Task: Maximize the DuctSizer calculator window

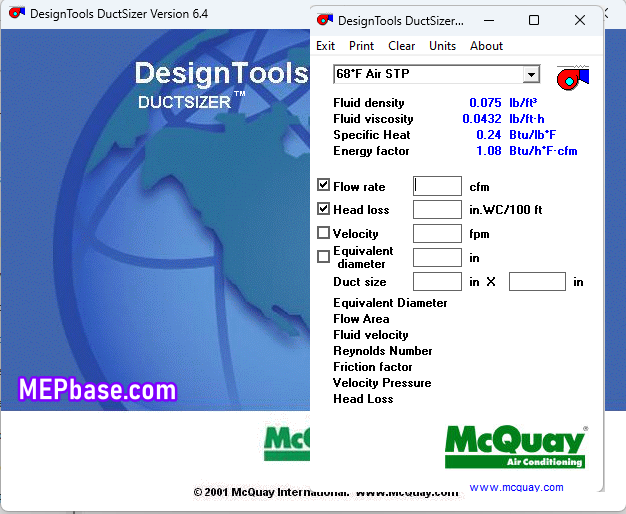Action: click(534, 20)
